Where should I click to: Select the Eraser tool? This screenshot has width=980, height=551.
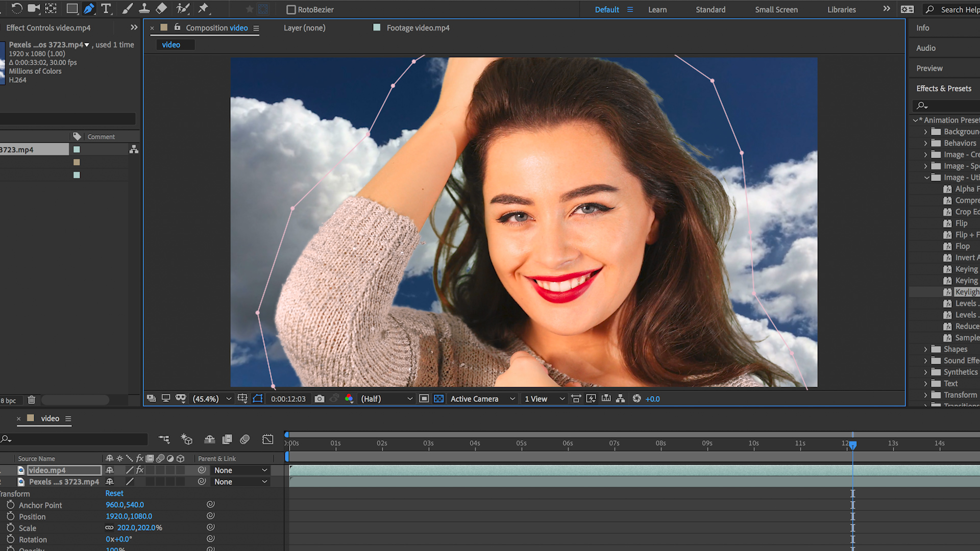(162, 9)
